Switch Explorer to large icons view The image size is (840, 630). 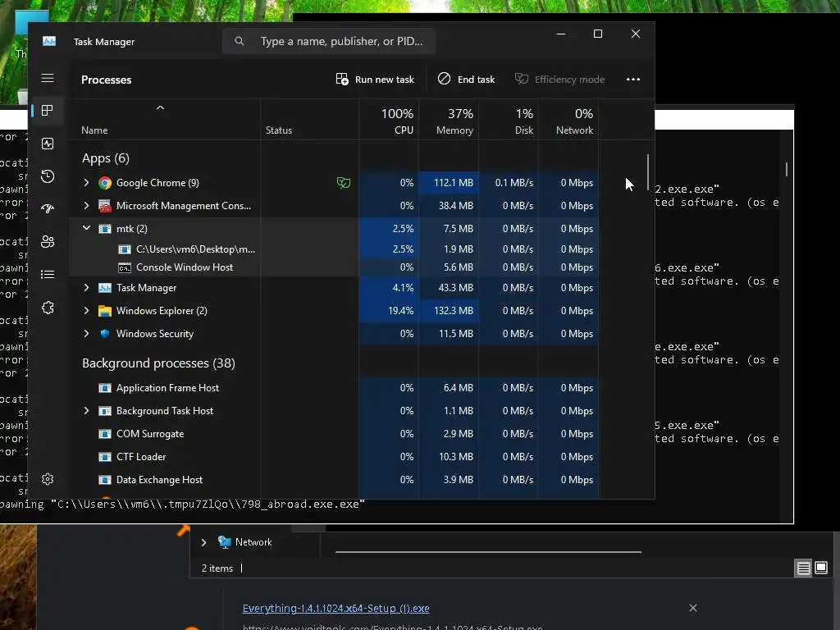820,568
